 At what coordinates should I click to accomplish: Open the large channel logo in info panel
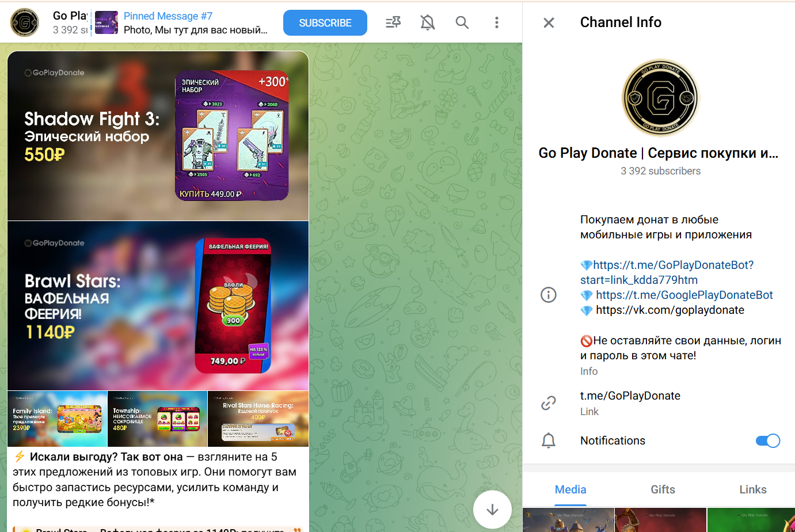point(660,98)
